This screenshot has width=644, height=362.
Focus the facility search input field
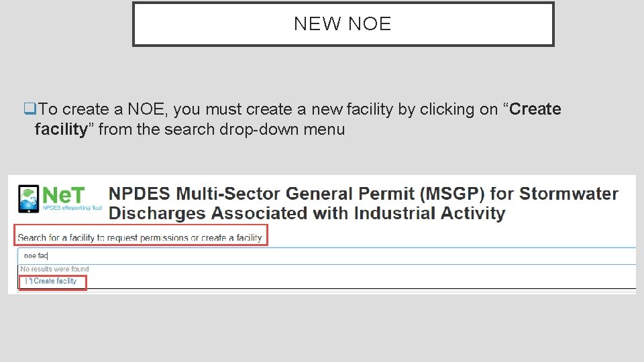(x=322, y=255)
